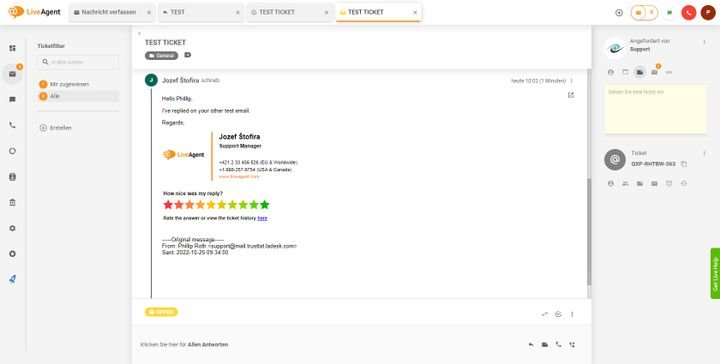The image size is (720, 364).
Task: Open the ticket actions three-dot menu
Action: pos(572,314)
